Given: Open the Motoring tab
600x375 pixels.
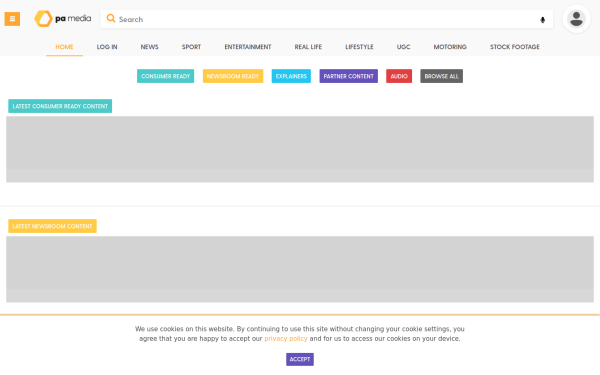Looking at the screenshot, I should (450, 47).
